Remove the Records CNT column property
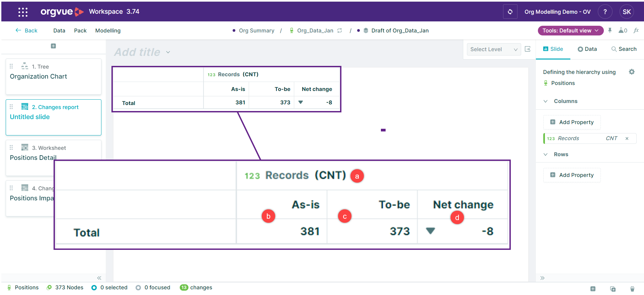Screen dimensions: 644x295 [627, 138]
